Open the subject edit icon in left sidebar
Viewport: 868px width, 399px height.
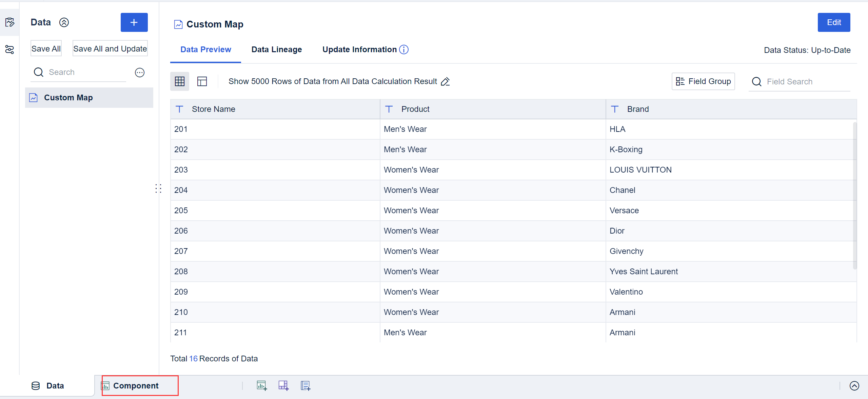tap(9, 22)
